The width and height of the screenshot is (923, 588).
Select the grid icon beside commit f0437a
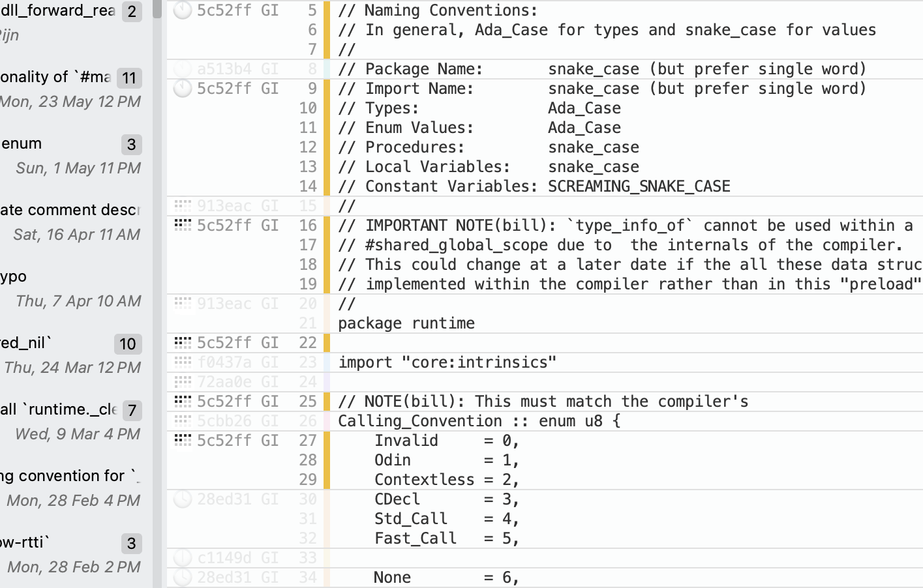click(x=181, y=362)
